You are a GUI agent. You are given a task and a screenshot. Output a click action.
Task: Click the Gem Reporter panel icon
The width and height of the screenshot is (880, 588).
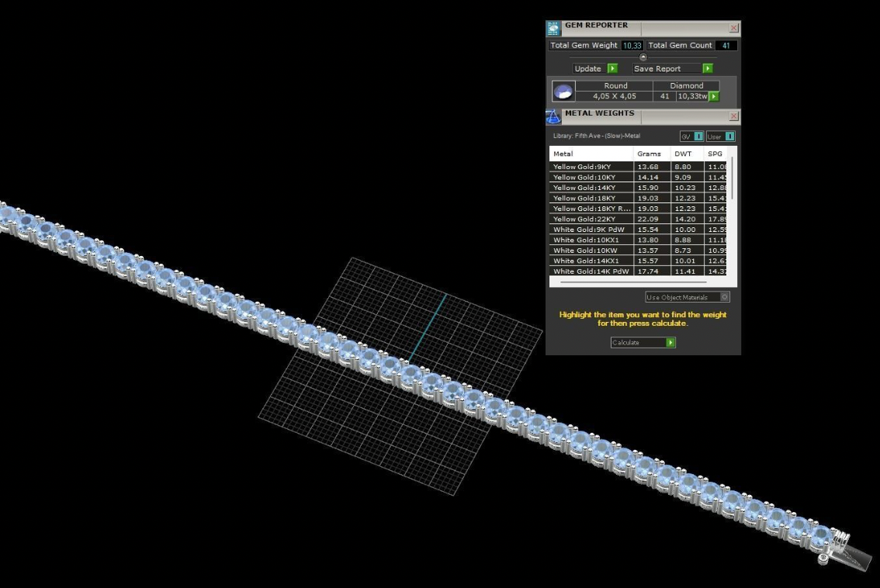554,29
